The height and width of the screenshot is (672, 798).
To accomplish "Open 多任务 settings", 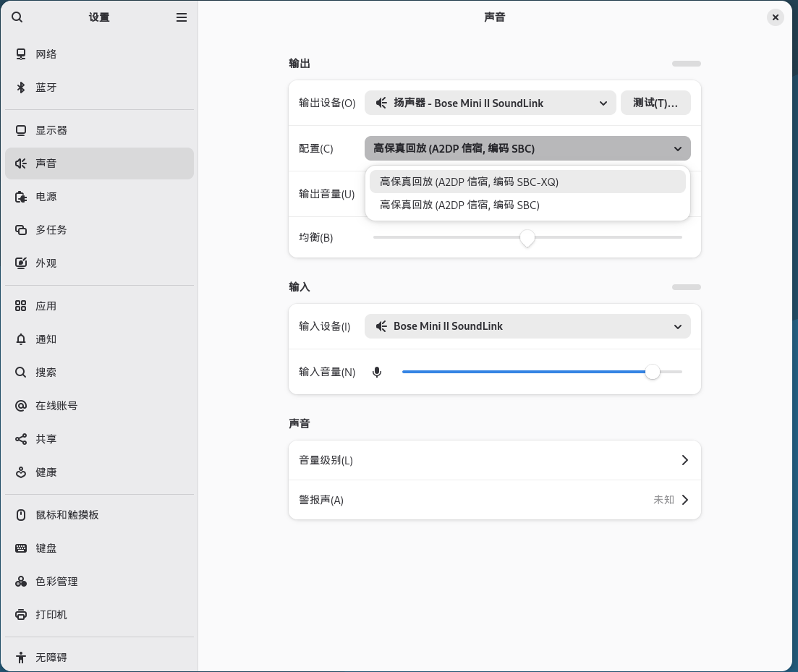I will point(99,230).
